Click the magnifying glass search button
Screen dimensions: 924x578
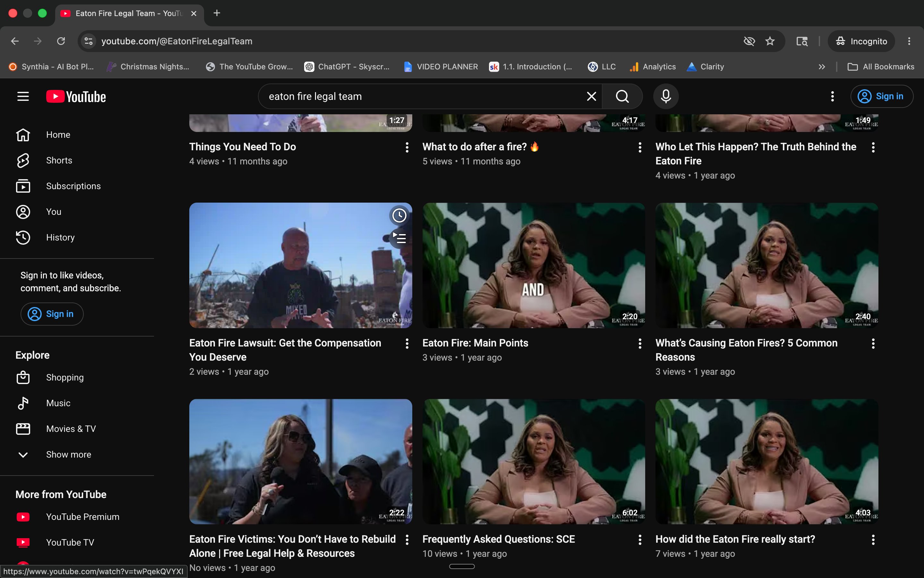pyautogui.click(x=622, y=96)
